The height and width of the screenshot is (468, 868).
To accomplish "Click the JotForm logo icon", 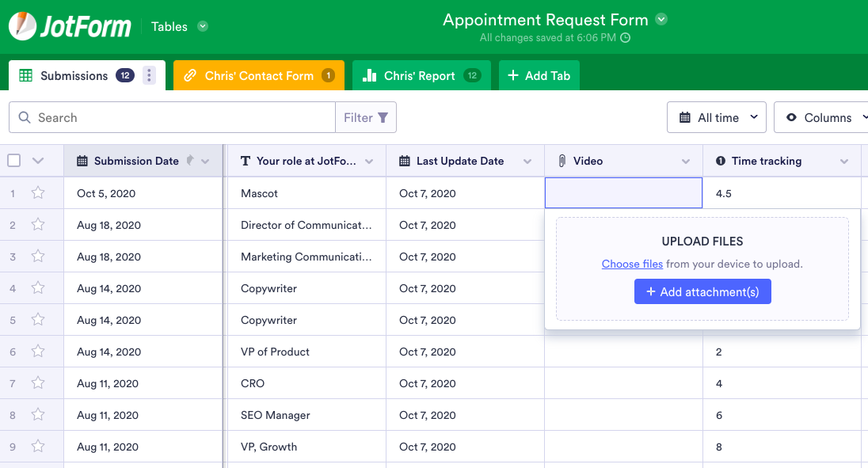I will (22, 26).
